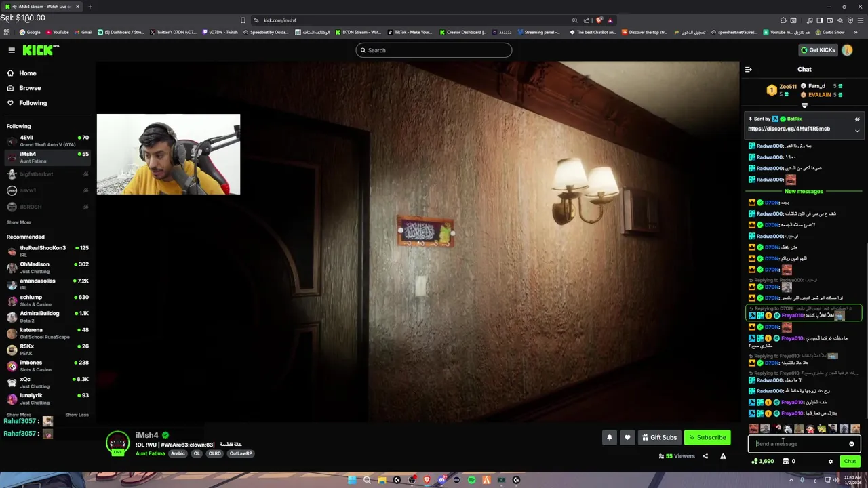Open pinned Discord invite link
The image size is (868, 488).
coord(789,129)
